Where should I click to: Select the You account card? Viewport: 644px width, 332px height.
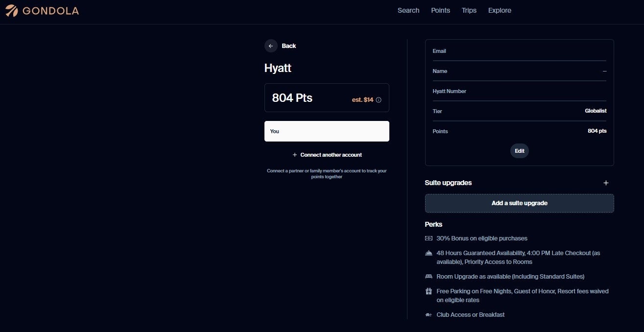[x=327, y=131]
